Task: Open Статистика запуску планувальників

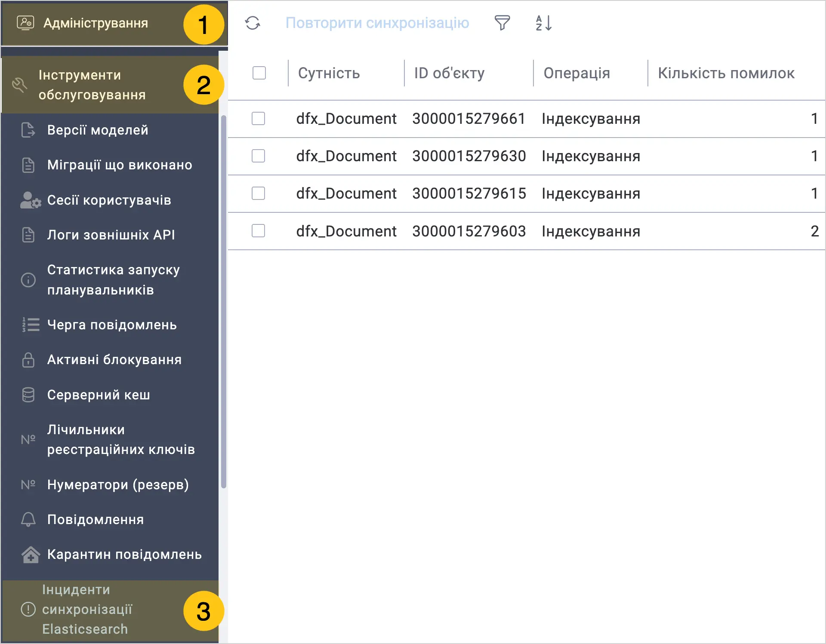Action: 110,280
